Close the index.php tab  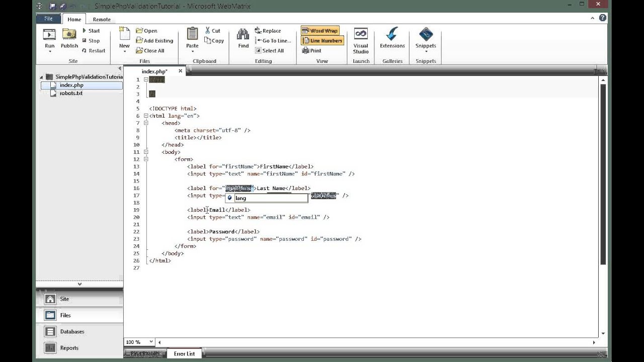180,71
